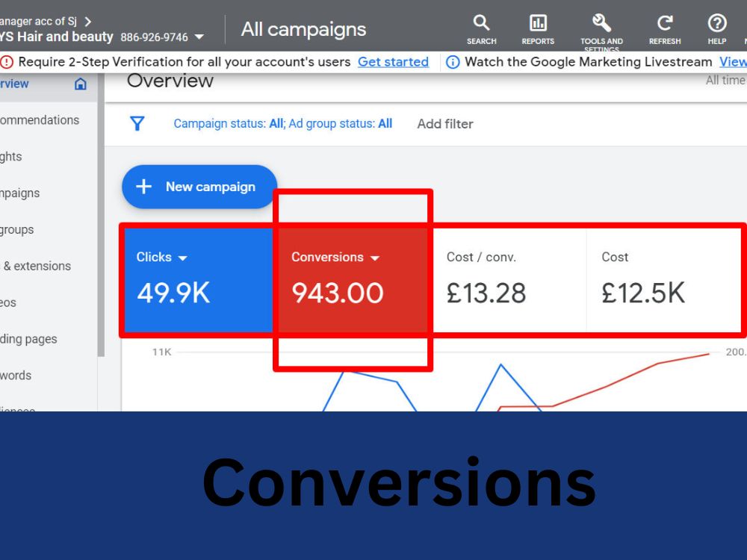Open the Reports icon
Viewport: 747px width, 560px height.
[x=538, y=23]
